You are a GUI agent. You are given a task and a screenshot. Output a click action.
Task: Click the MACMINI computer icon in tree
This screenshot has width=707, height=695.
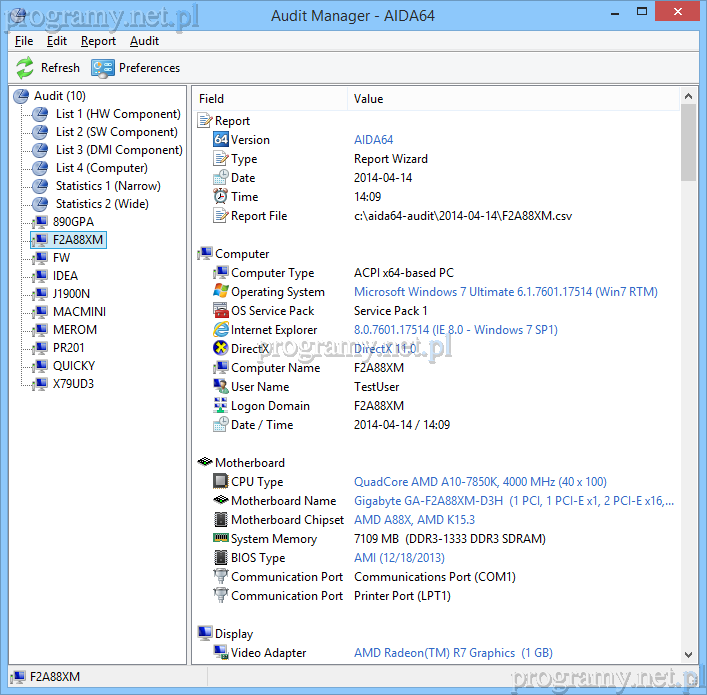[40, 312]
